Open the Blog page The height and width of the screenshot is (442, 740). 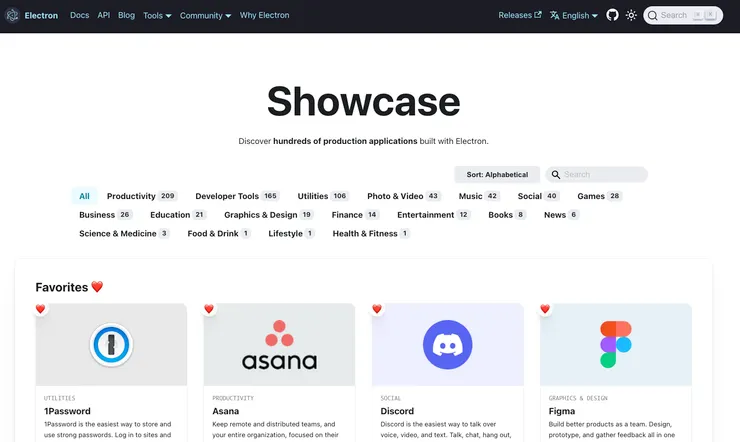tap(126, 15)
